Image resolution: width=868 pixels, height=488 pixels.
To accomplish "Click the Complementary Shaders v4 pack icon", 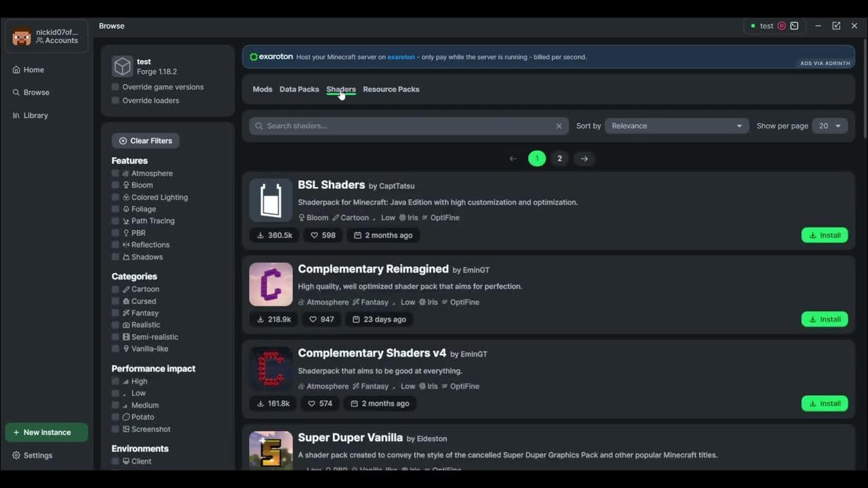I will click(271, 368).
